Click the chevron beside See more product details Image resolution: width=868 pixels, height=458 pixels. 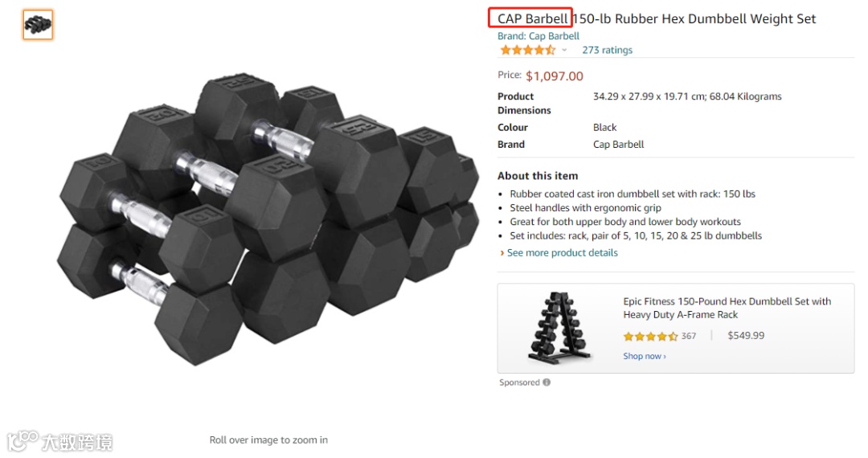(x=502, y=253)
